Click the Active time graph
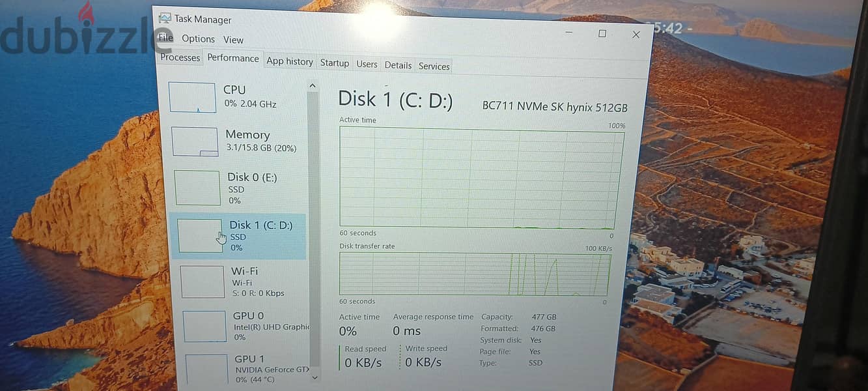The image size is (868, 391). pyautogui.click(x=482, y=177)
